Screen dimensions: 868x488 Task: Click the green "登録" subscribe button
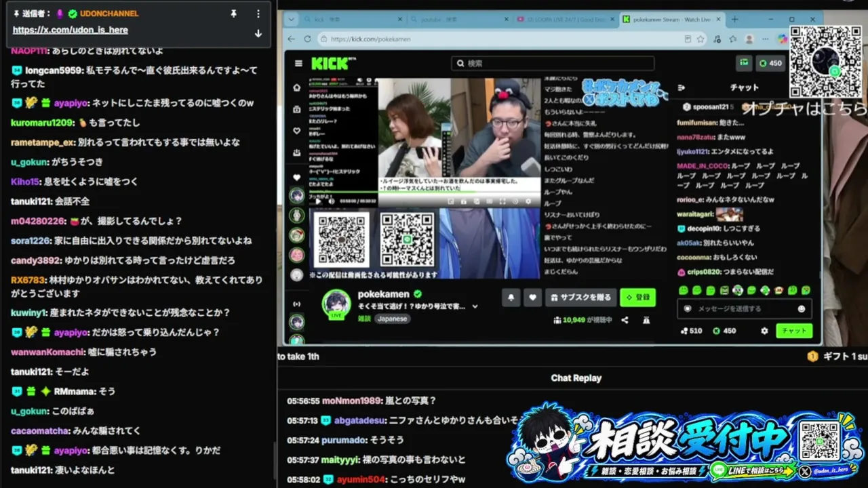click(x=637, y=297)
